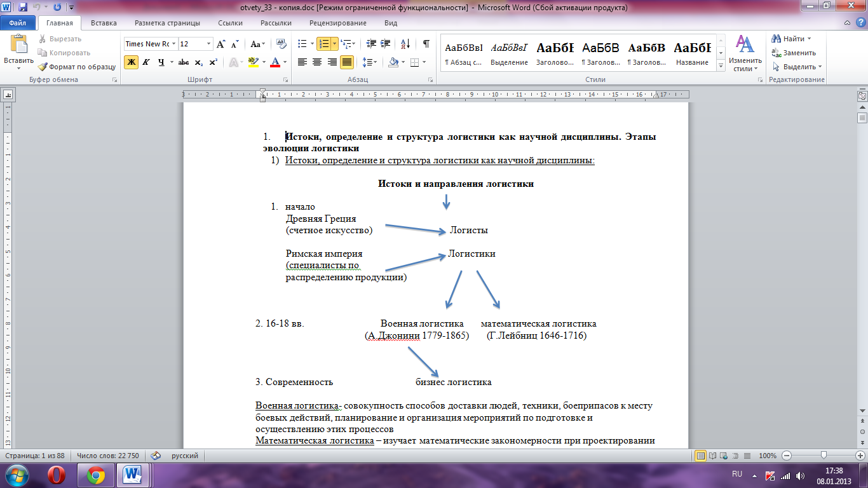Open the Change Case (Аа) dropdown
Image resolution: width=868 pixels, height=488 pixels.
coord(258,44)
